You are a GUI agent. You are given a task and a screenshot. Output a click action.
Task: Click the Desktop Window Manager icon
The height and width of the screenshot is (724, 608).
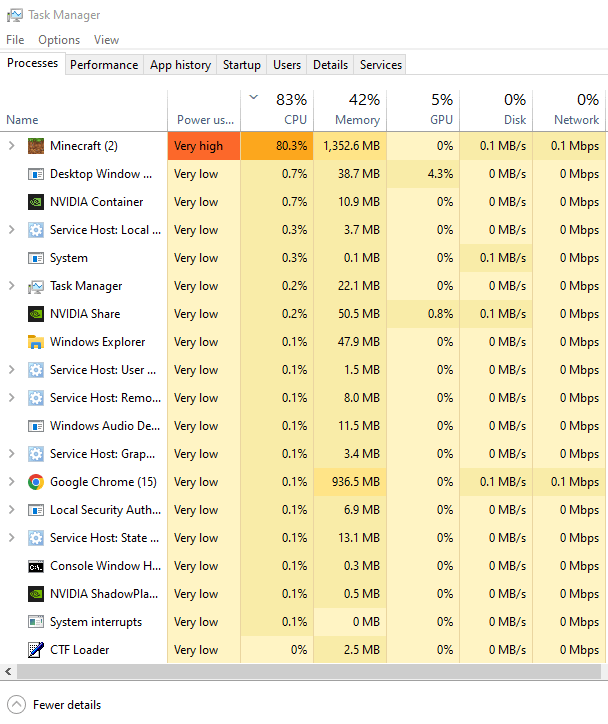36,174
